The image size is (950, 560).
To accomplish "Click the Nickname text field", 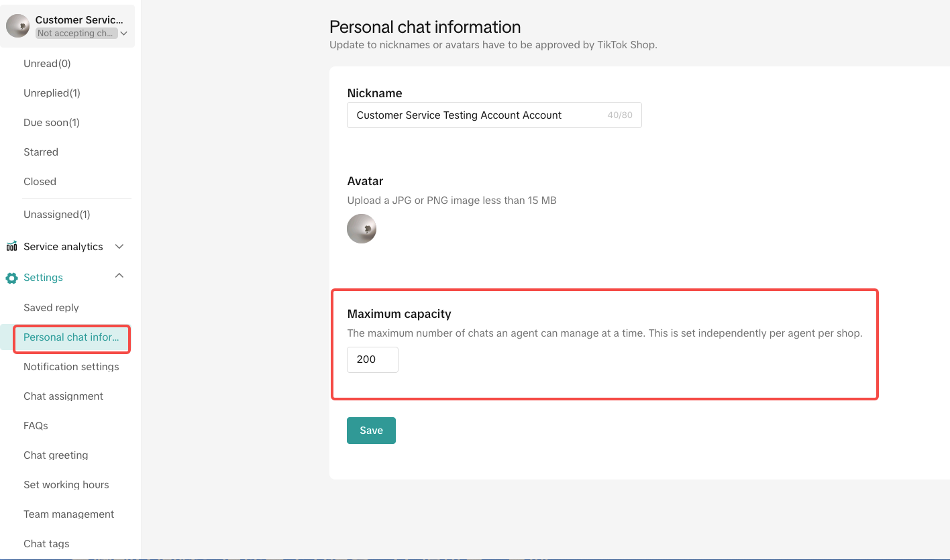I will pos(476,115).
